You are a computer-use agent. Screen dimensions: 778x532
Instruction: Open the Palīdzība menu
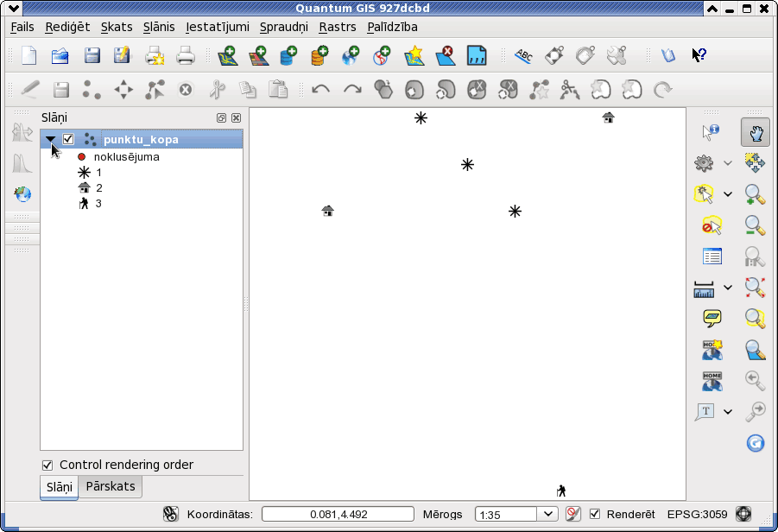[393, 27]
